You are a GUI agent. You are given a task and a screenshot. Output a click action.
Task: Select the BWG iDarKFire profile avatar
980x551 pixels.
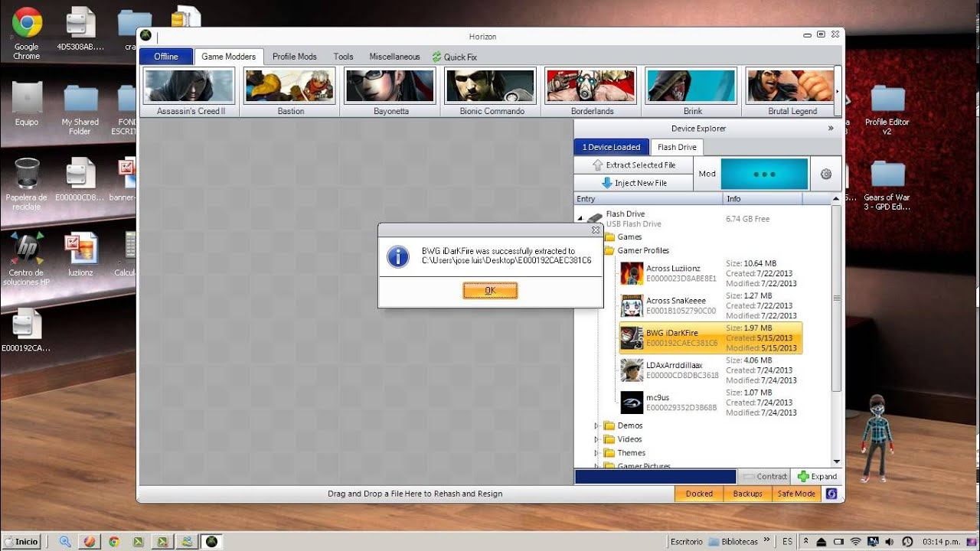click(632, 337)
